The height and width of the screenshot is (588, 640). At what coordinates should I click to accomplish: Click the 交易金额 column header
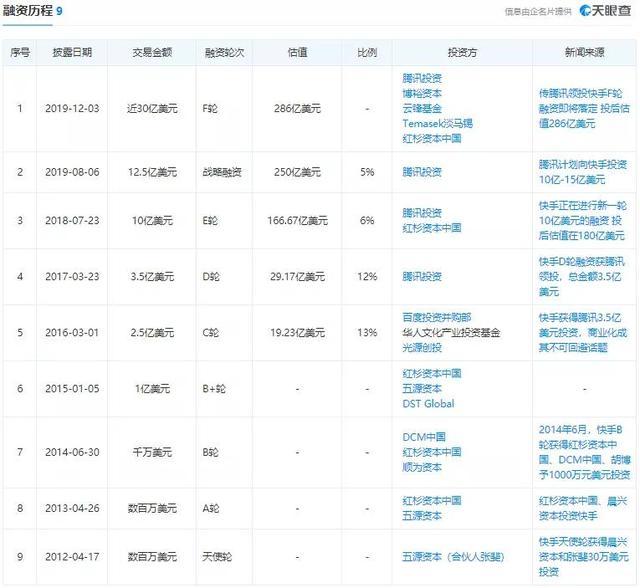click(152, 52)
